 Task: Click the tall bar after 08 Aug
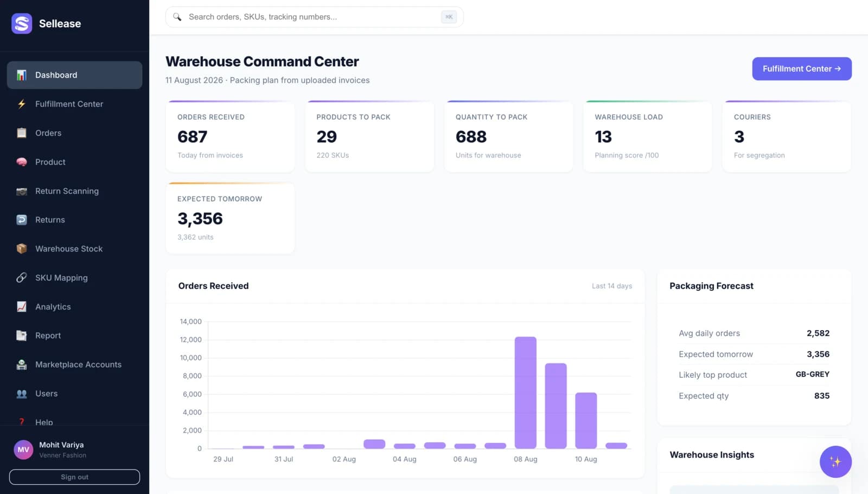[556, 406]
